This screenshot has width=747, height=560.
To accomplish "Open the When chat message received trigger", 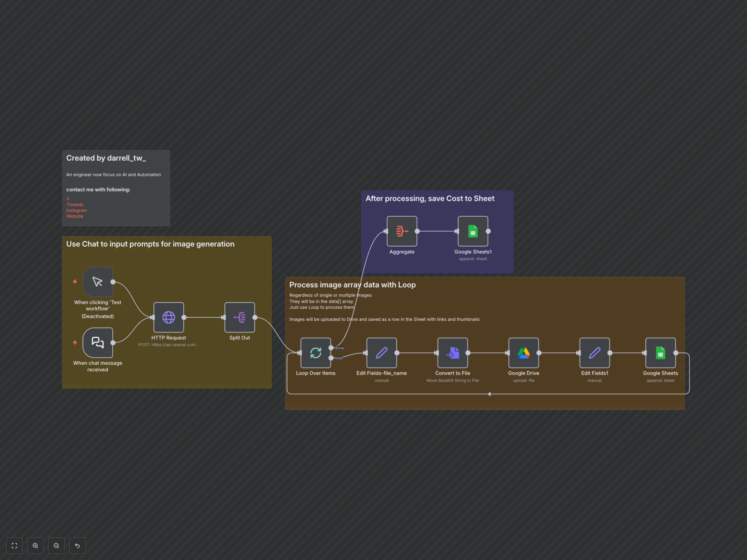I will pos(98,343).
